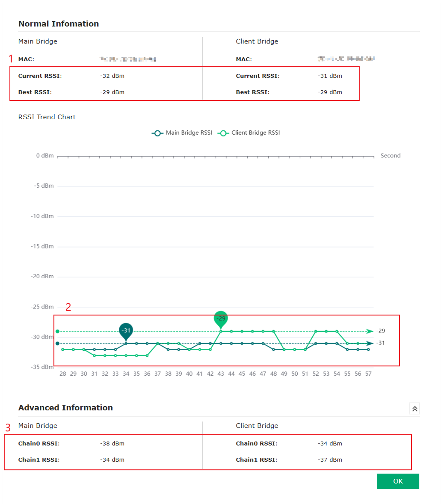Click the 0 dBm axis label
Viewport: 441px width, 504px height.
[x=45, y=156]
